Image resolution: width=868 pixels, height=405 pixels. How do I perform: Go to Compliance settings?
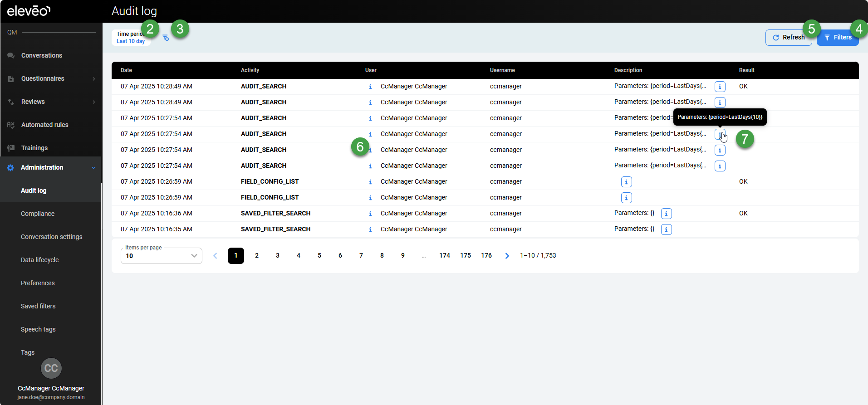tap(38, 214)
